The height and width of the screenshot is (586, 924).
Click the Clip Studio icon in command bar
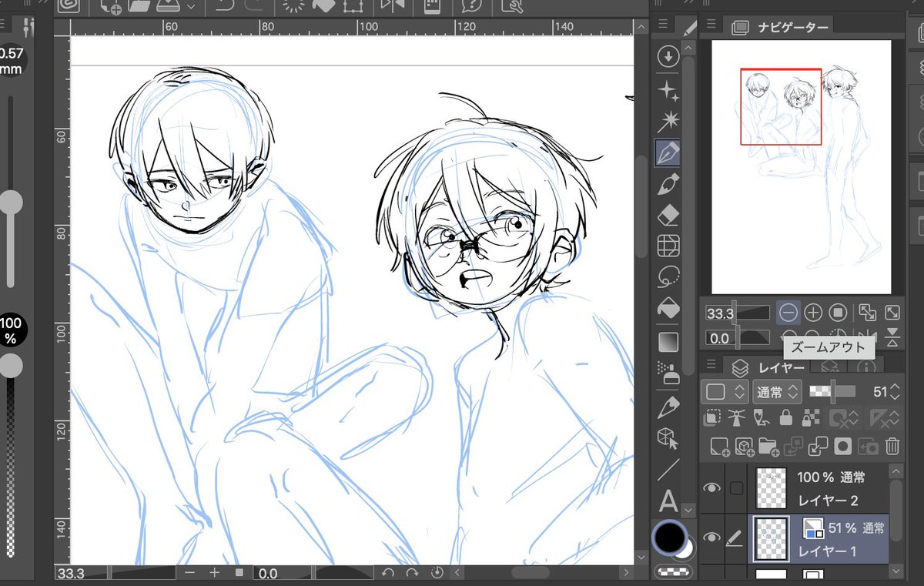[x=70, y=6]
